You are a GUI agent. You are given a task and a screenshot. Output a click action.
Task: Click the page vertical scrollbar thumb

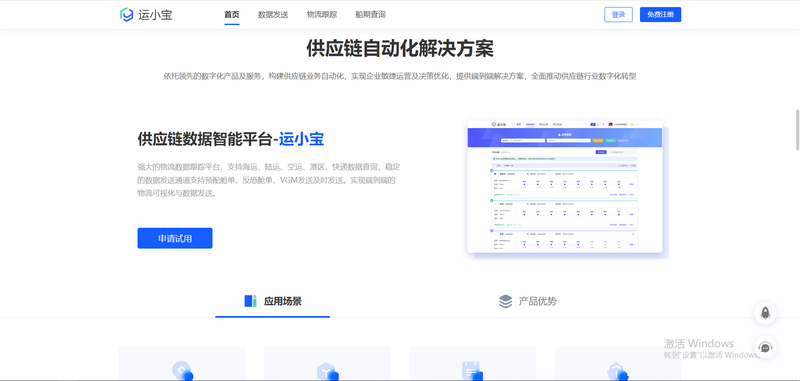(x=797, y=130)
